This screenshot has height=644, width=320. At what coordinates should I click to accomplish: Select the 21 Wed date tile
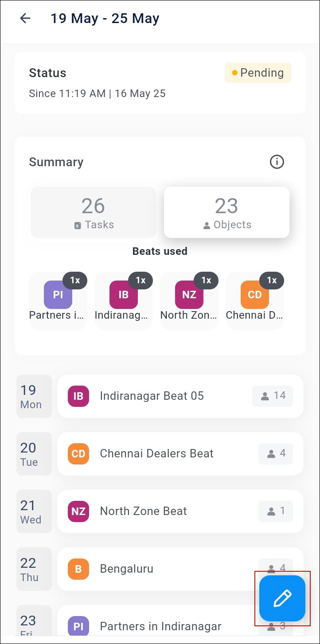click(34, 511)
